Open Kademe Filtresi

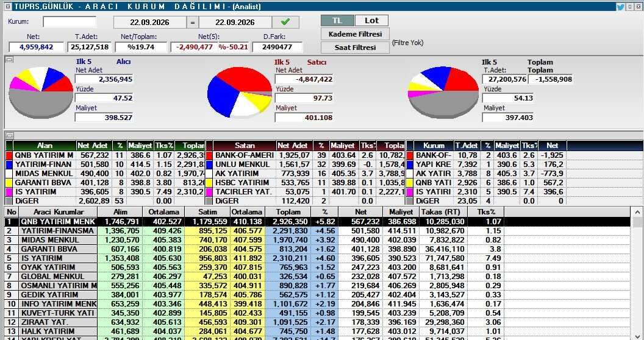tap(355, 34)
